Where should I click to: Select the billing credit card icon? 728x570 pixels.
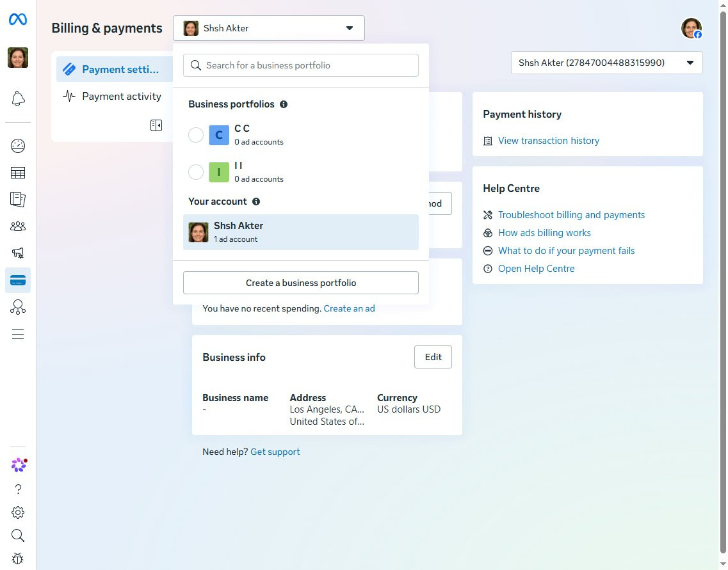[18, 280]
